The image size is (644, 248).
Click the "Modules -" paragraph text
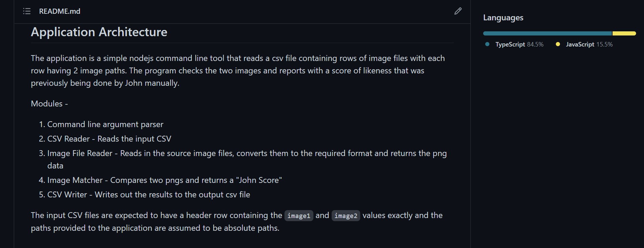49,104
